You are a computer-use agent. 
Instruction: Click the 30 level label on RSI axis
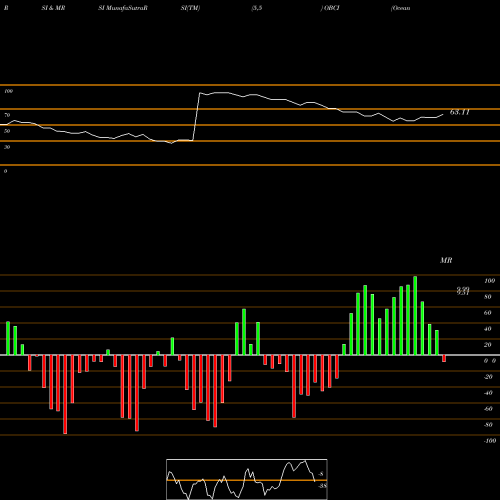(x=7, y=147)
